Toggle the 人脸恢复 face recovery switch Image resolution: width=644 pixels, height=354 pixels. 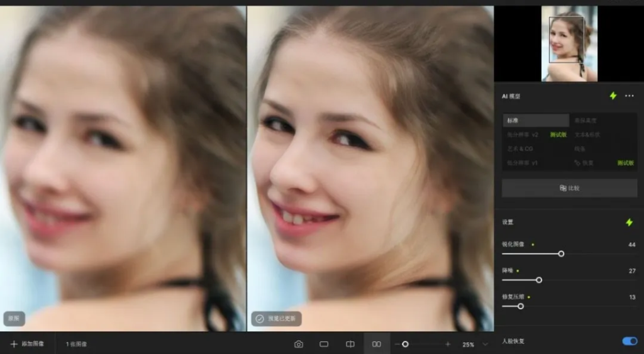[x=630, y=341]
